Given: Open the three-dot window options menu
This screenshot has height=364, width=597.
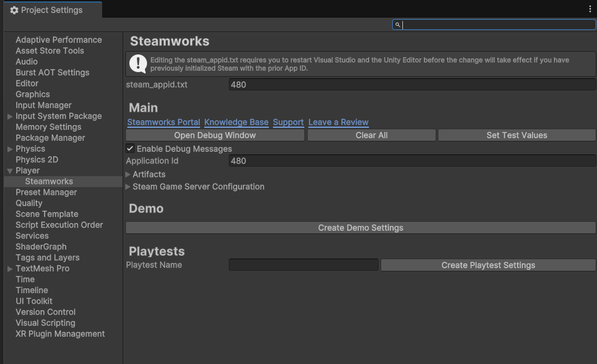Looking at the screenshot, I should [590, 10].
